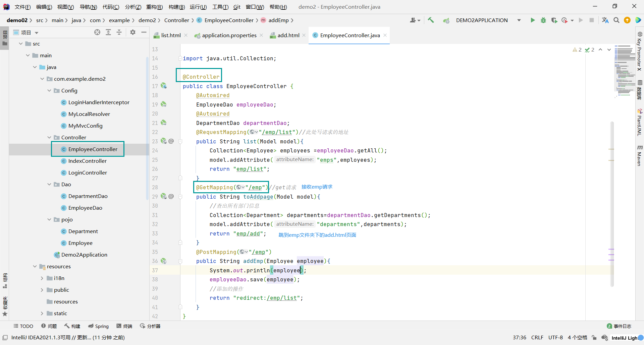Open run configuration dropdown
Image resolution: width=644 pixels, height=345 pixels.
click(519, 20)
